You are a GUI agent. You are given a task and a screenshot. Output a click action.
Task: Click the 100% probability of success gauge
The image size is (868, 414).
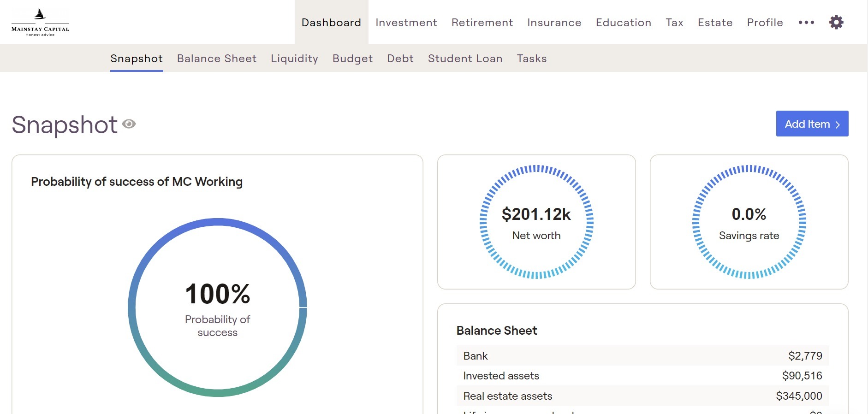tap(217, 308)
